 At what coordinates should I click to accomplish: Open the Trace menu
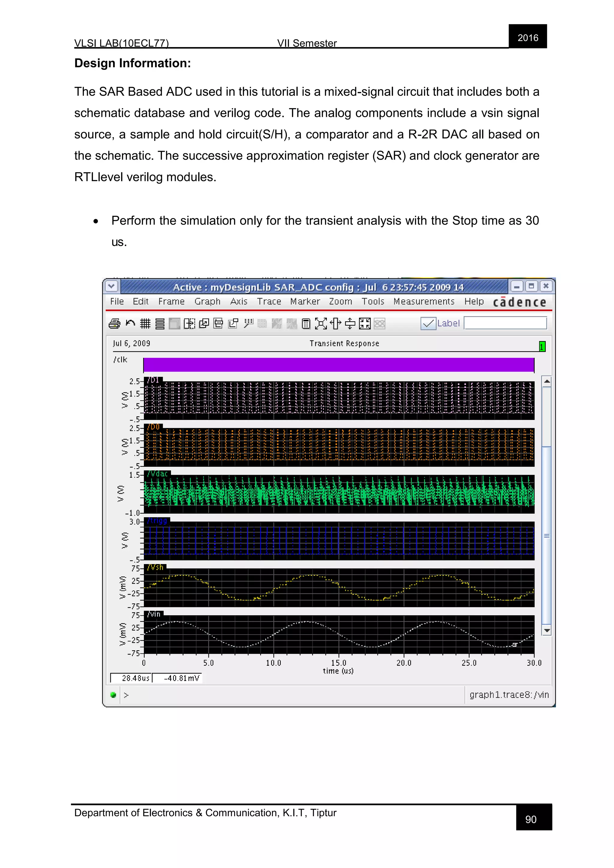[269, 301]
